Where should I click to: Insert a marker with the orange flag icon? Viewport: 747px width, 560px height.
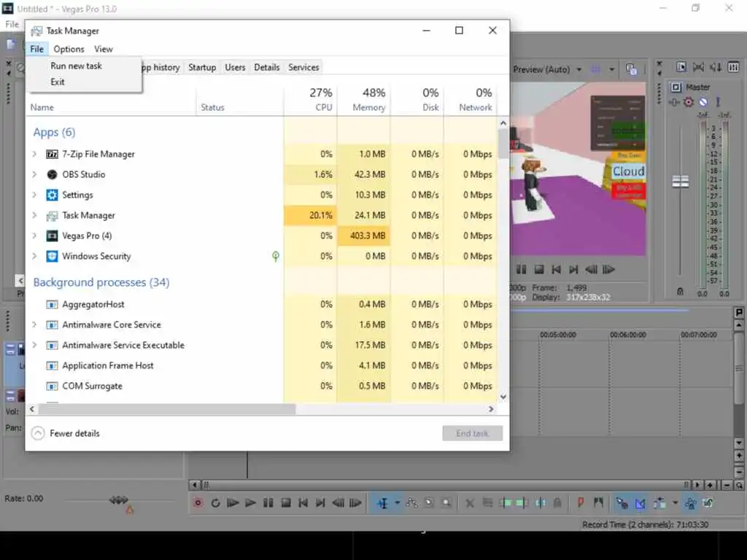(580, 502)
